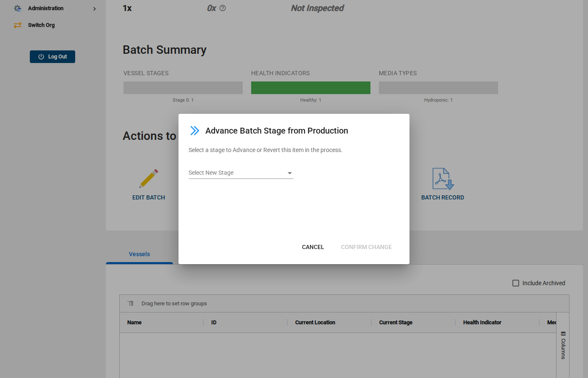The height and width of the screenshot is (378, 588).
Task: Click the Log Out power icon
Action: (x=41, y=57)
